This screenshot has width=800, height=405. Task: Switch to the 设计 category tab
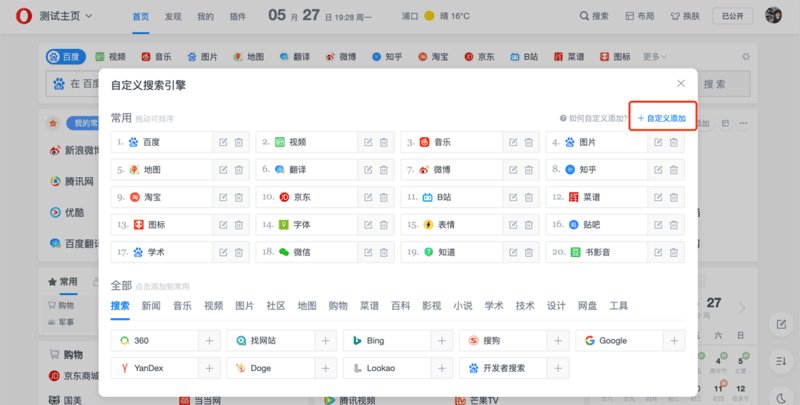point(556,306)
